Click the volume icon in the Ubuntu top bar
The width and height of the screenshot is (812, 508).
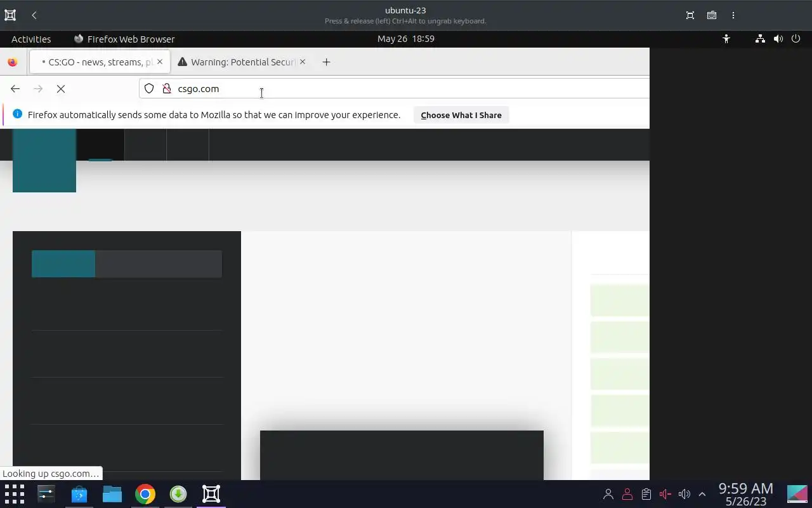tap(778, 39)
